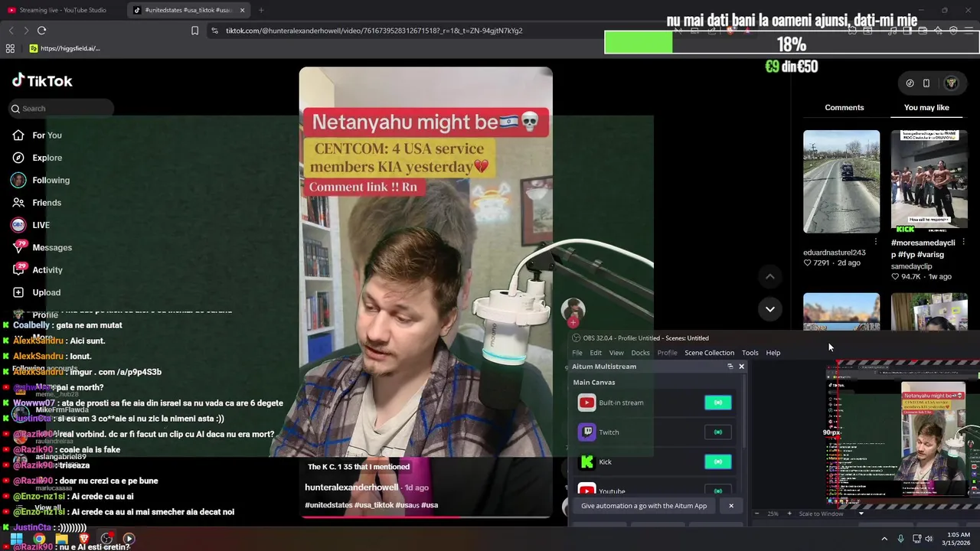Screen dimensions: 980x551
Task: Toggle Built-in stream output in Aitum
Action: click(718, 403)
